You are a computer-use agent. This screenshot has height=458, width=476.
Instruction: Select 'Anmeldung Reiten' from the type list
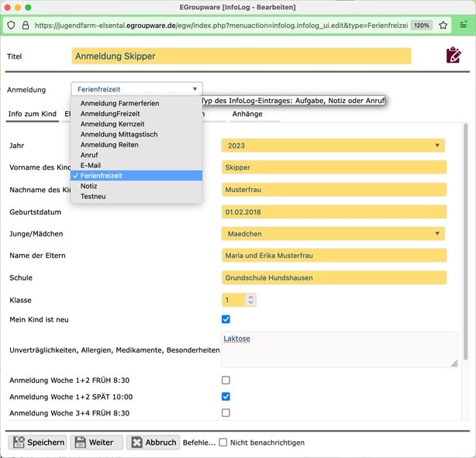pos(108,144)
